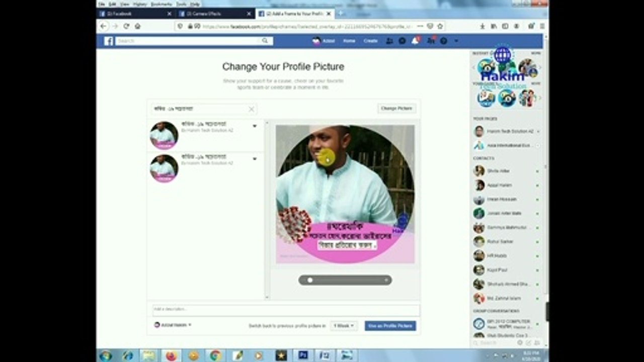Screen dimensions: 644x362
Task: Open the post-as identity dropdown at bottom left
Action: pyautogui.click(x=173, y=325)
